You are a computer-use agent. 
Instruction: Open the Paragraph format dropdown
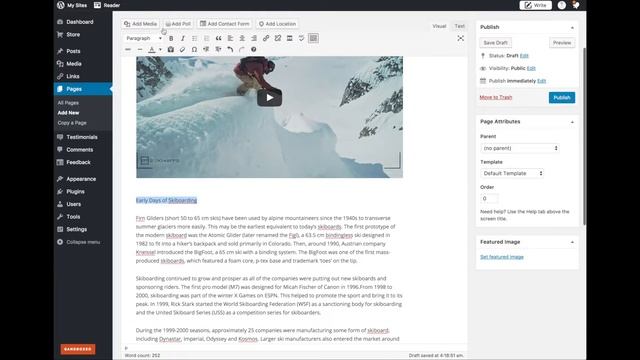pos(143,38)
